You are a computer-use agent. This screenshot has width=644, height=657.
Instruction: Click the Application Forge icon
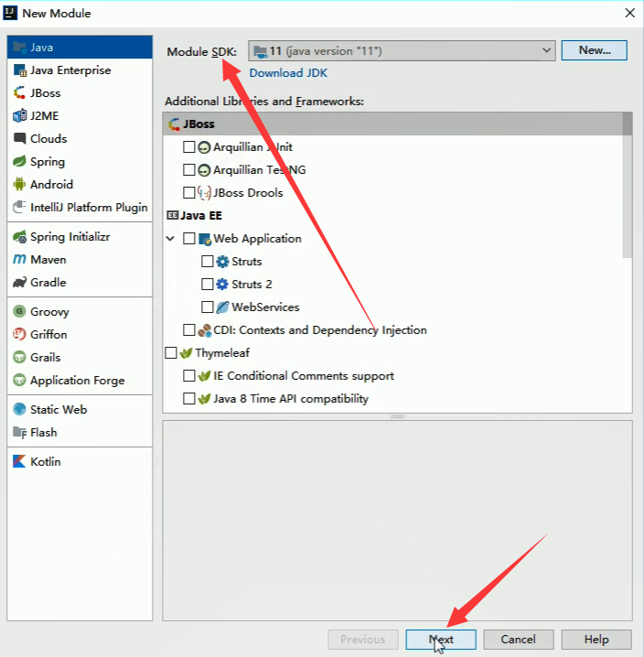(x=19, y=380)
